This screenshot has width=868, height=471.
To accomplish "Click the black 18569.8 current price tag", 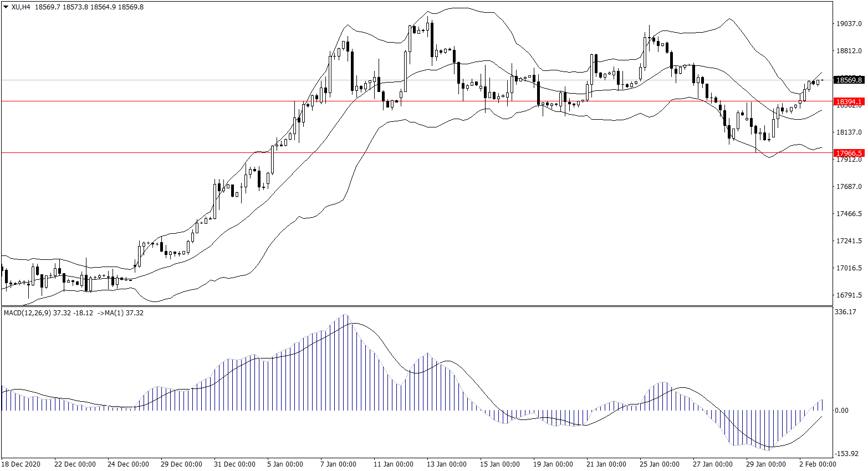I will point(849,80).
